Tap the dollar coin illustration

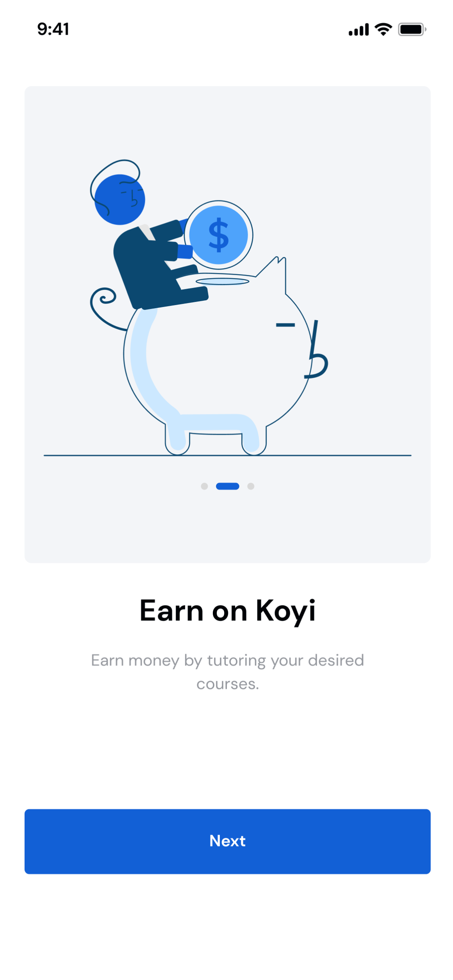pyautogui.click(x=218, y=235)
